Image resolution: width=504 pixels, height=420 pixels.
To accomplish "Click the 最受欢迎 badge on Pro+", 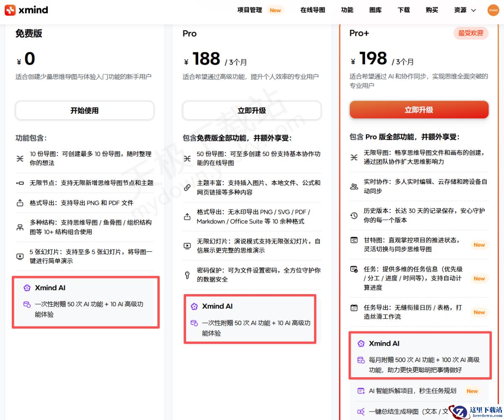I will click(x=471, y=33).
